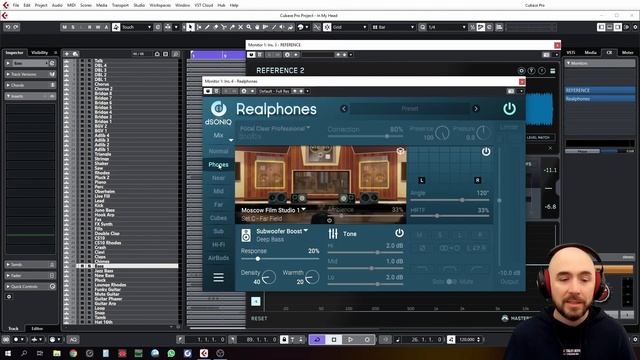
Task: Click the dSONIQ logo in Realphones
Action: [x=218, y=112]
